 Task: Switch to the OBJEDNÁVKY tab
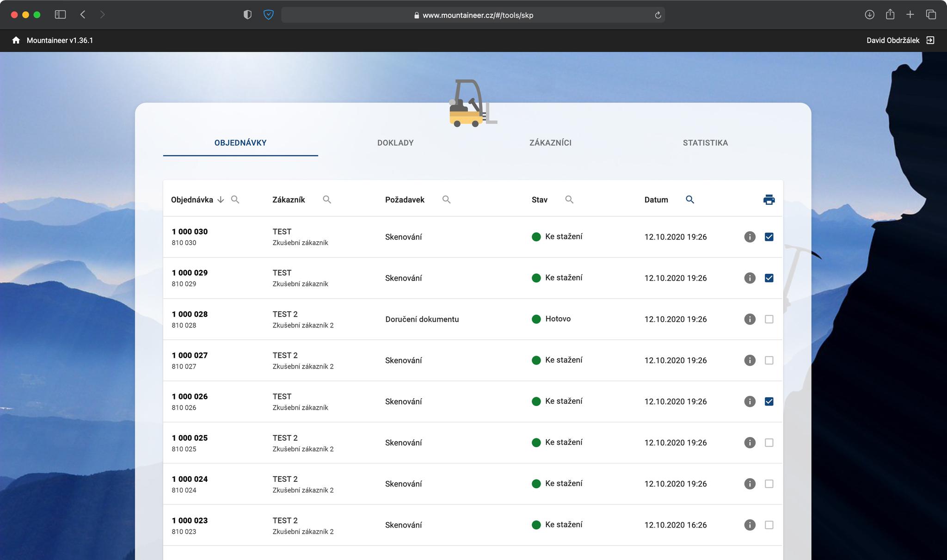(240, 143)
